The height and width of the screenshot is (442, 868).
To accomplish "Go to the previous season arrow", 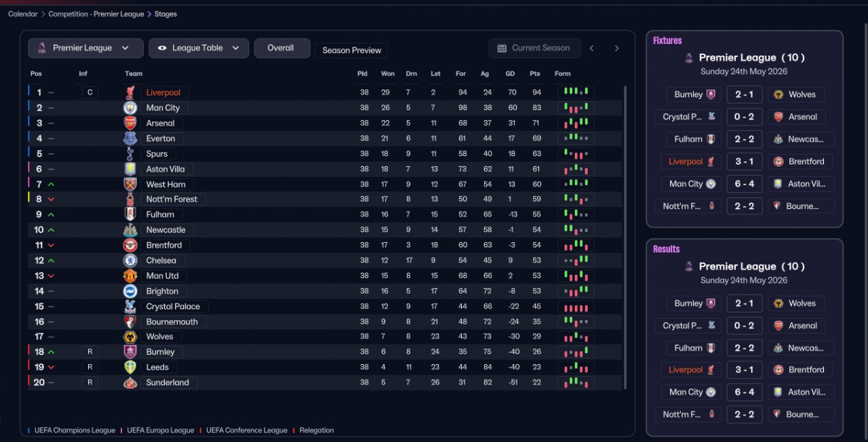I will click(x=591, y=48).
